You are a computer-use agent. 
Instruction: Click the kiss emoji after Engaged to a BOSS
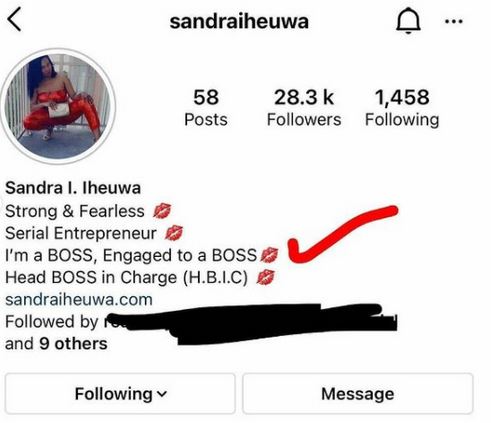(x=269, y=255)
